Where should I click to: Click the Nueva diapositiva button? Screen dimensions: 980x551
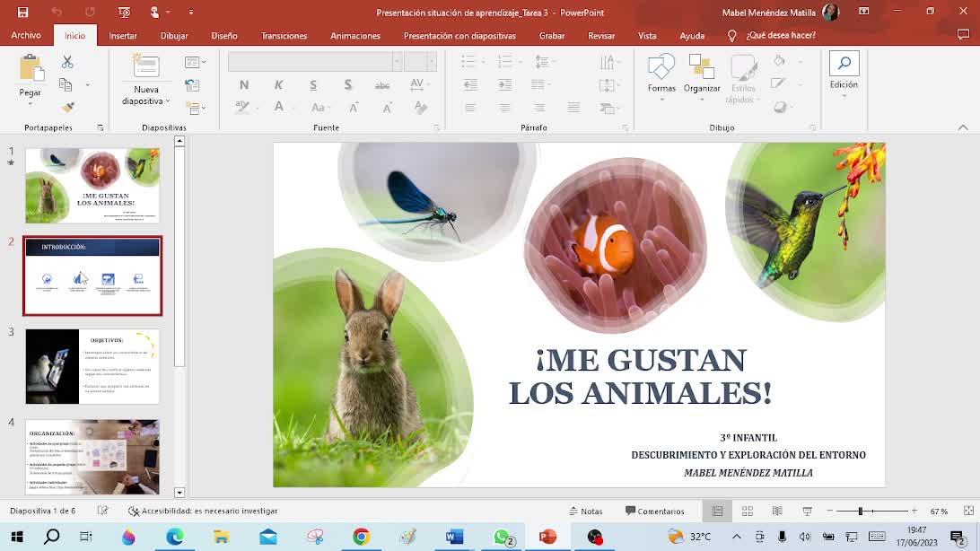point(146,79)
